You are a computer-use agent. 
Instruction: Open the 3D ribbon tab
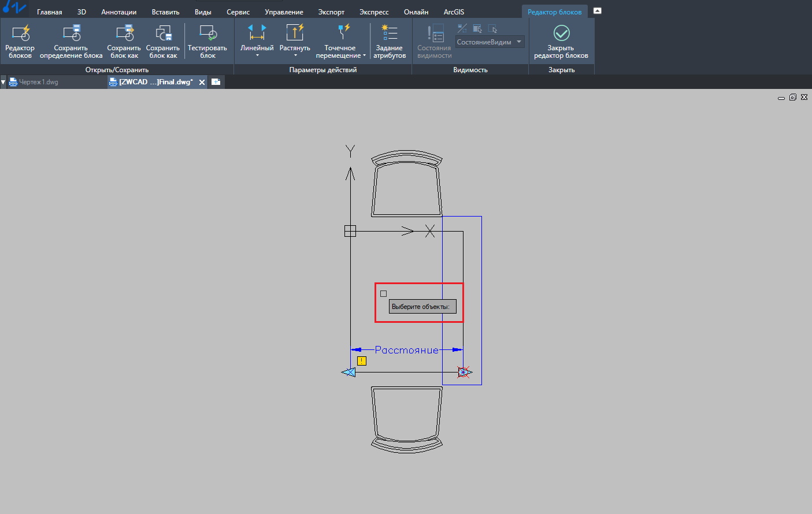point(81,12)
